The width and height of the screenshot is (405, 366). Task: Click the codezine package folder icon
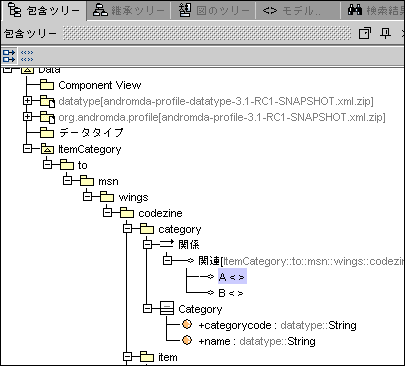[x=127, y=213]
